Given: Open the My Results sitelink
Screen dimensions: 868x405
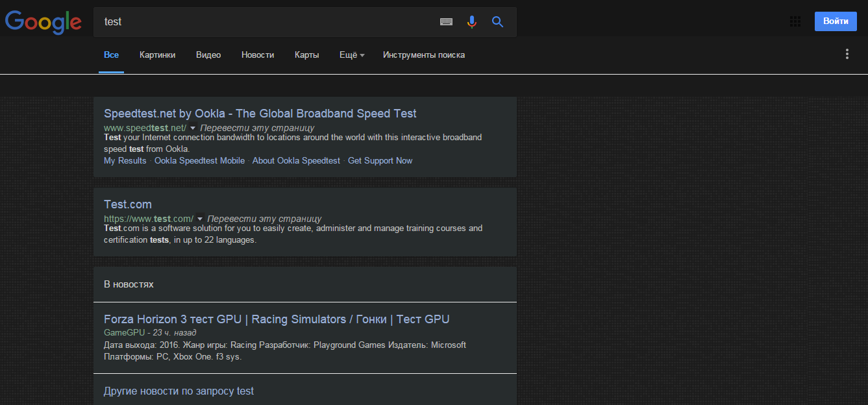Looking at the screenshot, I should pos(125,160).
